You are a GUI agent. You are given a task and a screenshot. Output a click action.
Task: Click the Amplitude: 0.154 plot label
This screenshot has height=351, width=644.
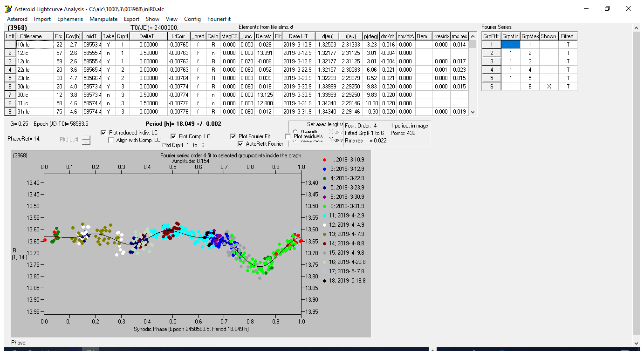point(191,161)
